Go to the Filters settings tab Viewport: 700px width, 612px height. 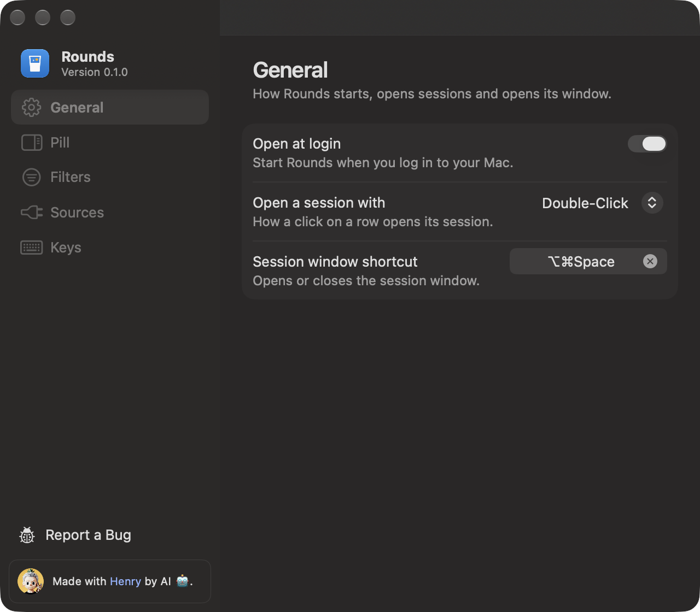click(110, 177)
